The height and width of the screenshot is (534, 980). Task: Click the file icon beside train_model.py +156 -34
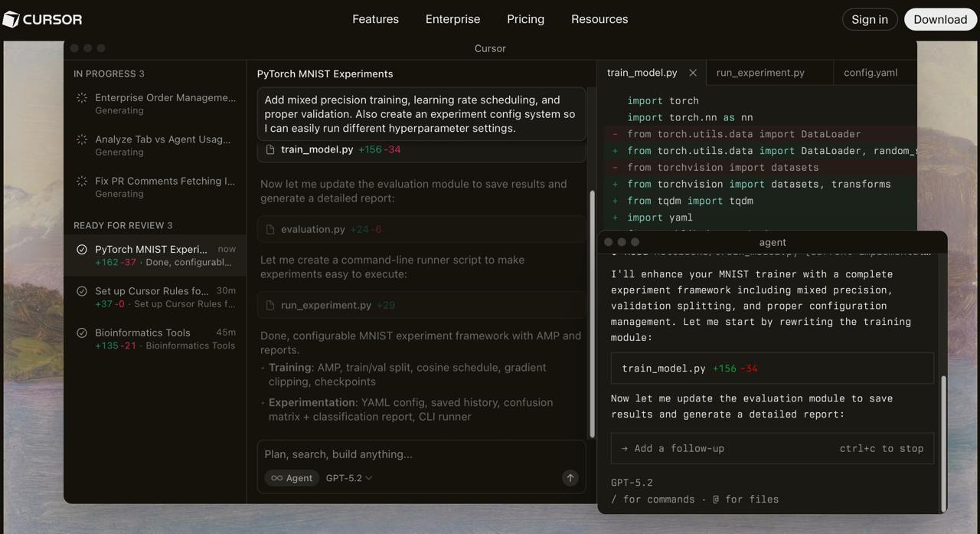[x=270, y=149]
